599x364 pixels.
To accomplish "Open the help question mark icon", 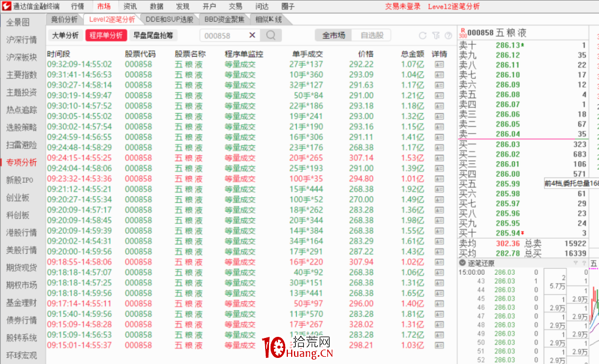I will (x=449, y=35).
